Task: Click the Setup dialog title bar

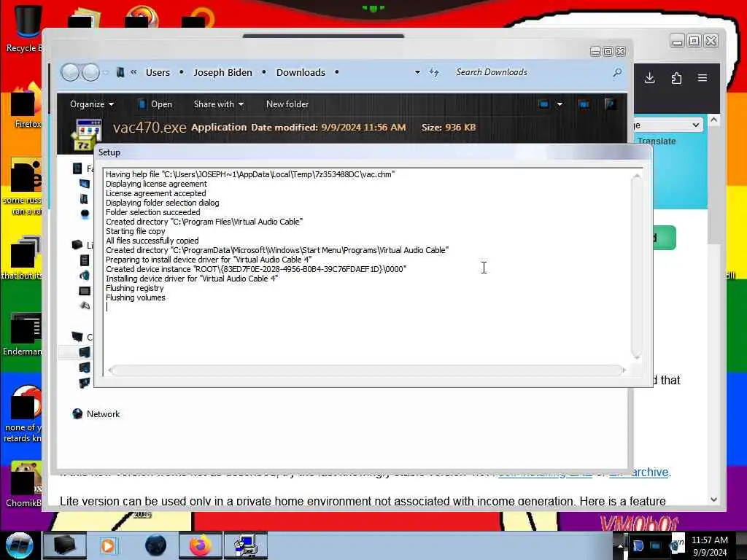Action: click(373, 152)
